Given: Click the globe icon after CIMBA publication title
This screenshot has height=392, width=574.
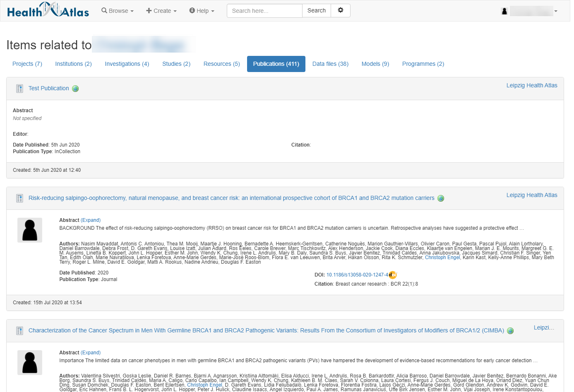Looking at the screenshot, I should click(x=510, y=331).
